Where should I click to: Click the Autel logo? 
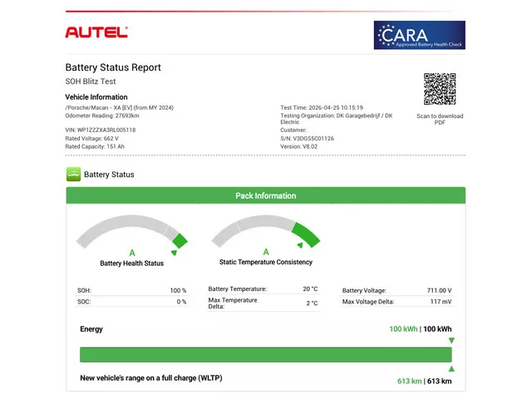(96, 32)
